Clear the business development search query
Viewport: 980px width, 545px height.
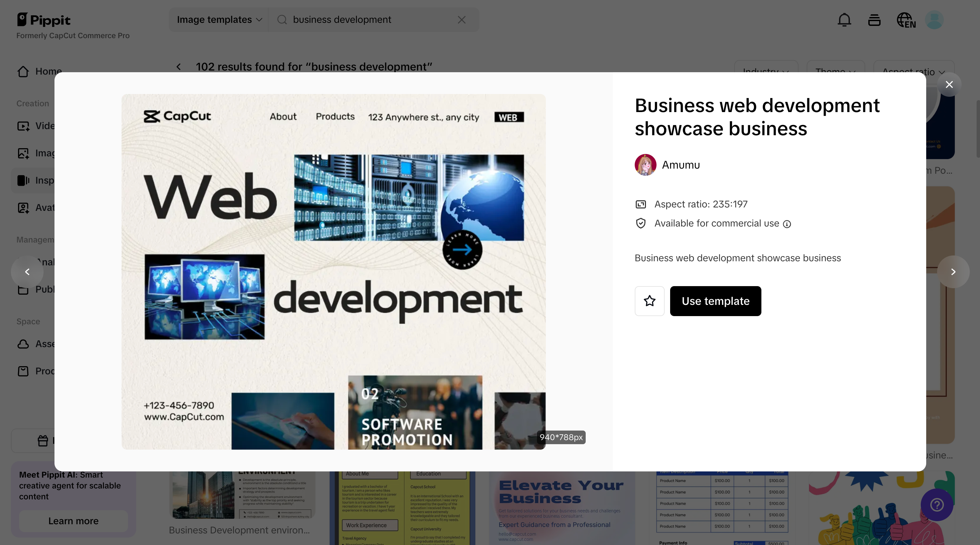pos(461,19)
